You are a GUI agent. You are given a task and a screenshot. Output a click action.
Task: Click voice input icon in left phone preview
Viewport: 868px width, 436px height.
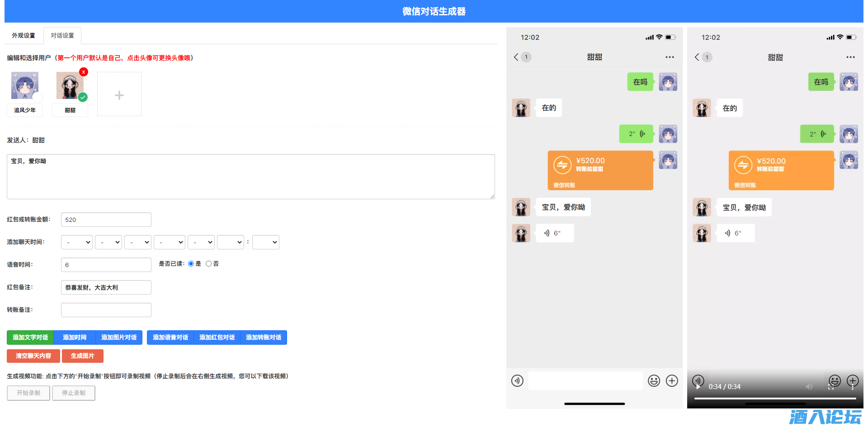(x=517, y=381)
